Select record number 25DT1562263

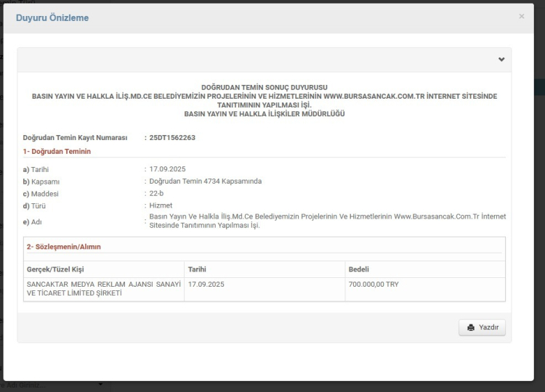coord(171,137)
